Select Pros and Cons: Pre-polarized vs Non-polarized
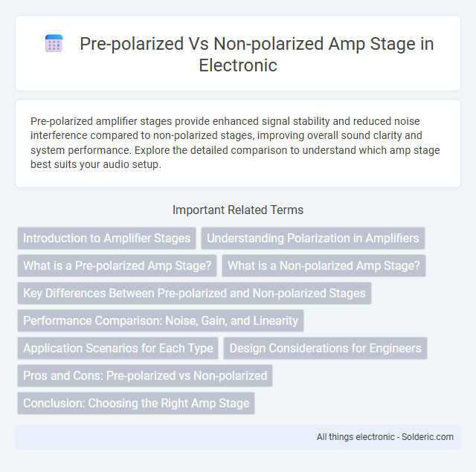Screen dimensions: 476x472 [145, 375]
